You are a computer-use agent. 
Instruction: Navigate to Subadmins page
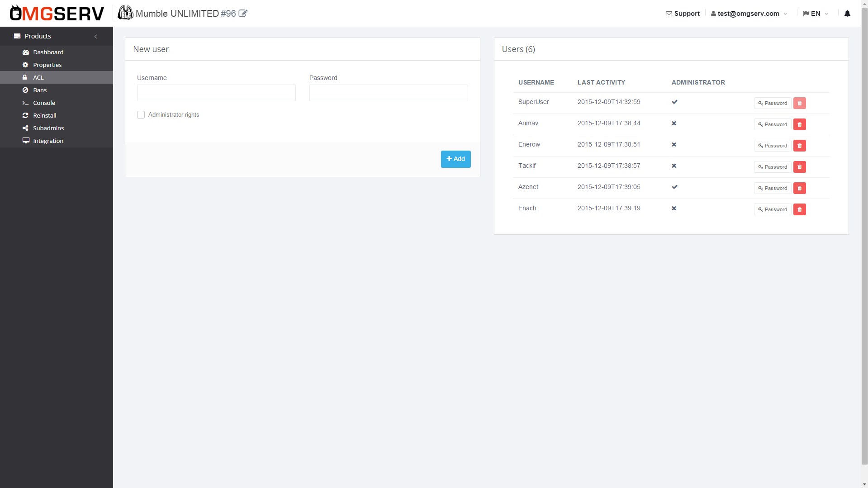pyautogui.click(x=48, y=128)
